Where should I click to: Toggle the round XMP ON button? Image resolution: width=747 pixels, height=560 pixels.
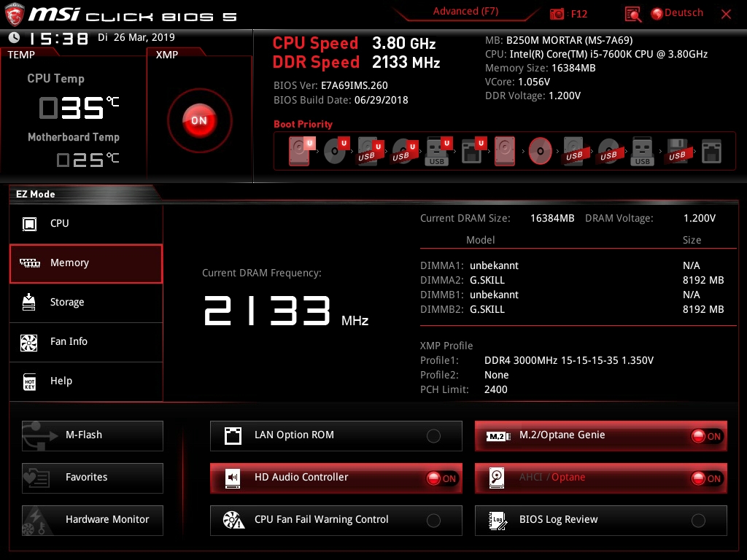(200, 120)
